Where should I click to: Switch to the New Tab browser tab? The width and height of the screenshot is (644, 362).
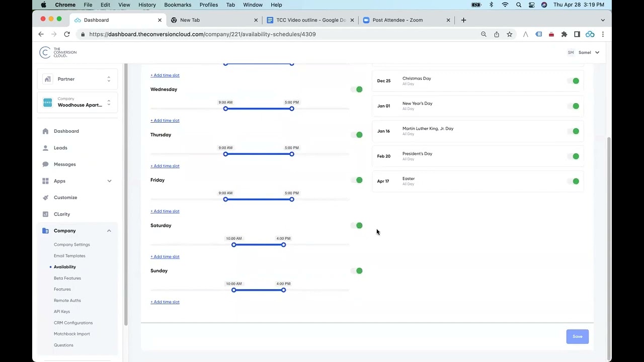pyautogui.click(x=214, y=20)
